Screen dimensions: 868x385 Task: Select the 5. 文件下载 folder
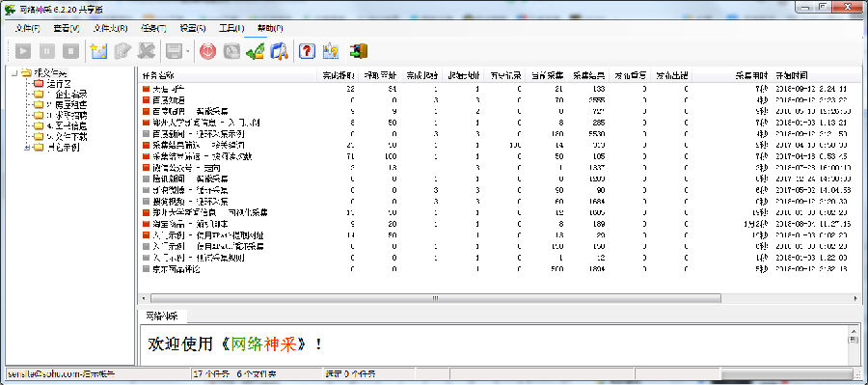[67, 137]
